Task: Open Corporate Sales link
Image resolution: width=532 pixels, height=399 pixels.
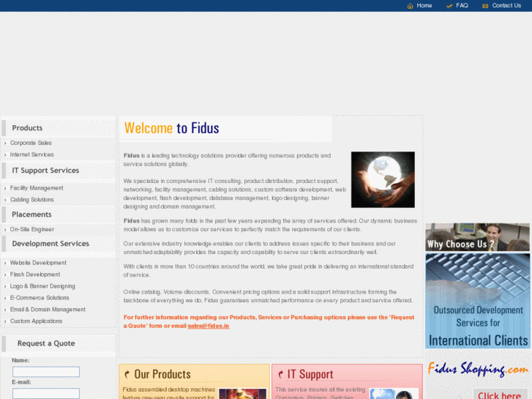Action: tap(31, 143)
